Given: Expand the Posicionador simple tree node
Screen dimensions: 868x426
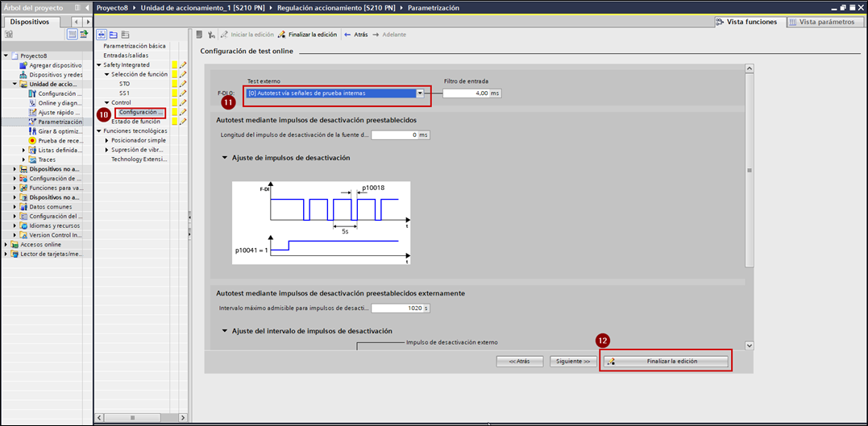Looking at the screenshot, I should 106,140.
